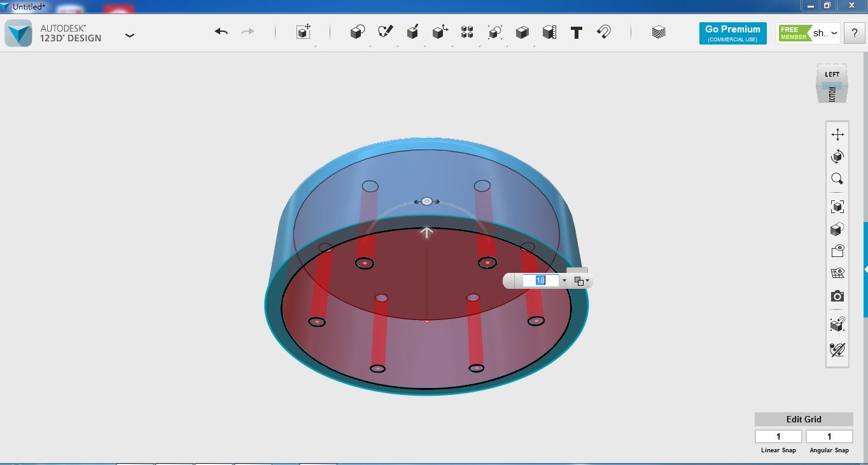Click the white extrude arrow manipulator

point(427,232)
